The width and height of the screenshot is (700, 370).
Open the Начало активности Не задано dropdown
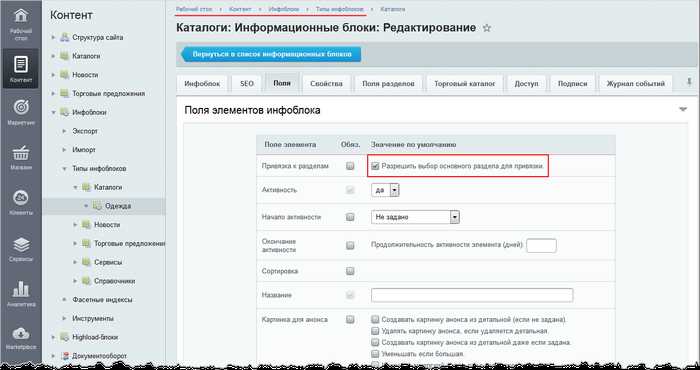click(415, 217)
